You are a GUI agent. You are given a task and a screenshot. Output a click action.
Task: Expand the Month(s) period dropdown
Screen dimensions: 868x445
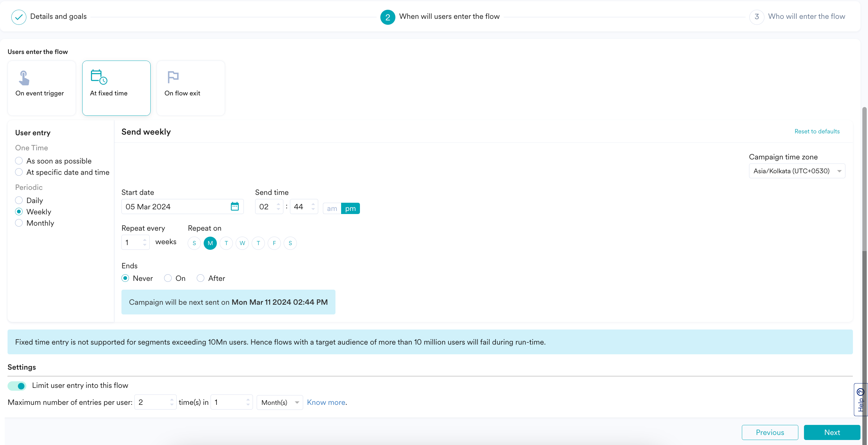point(280,402)
